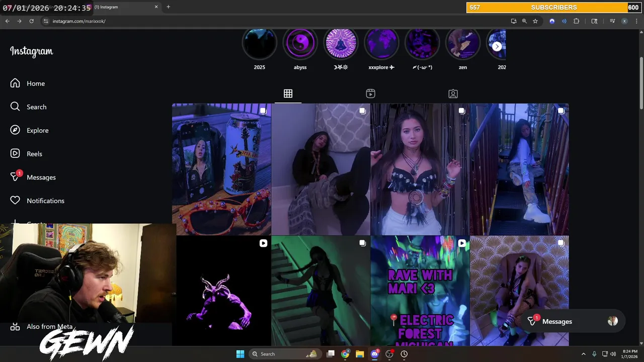Click the microphone icon in the system tray
This screenshot has height=362, width=644.
[x=594, y=354]
